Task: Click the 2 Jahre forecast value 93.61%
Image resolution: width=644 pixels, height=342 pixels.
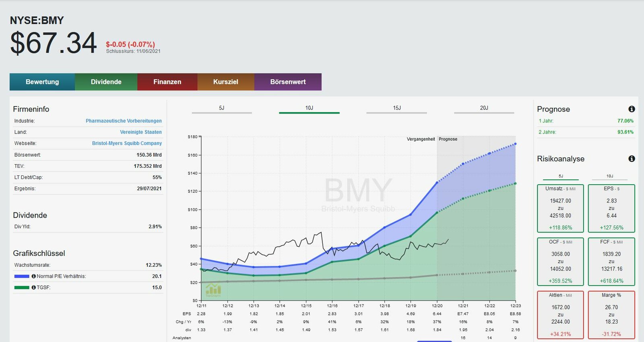Action: pyautogui.click(x=625, y=132)
